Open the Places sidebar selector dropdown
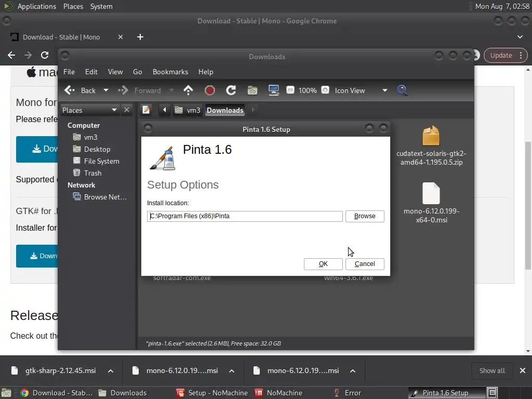 pyautogui.click(x=90, y=110)
